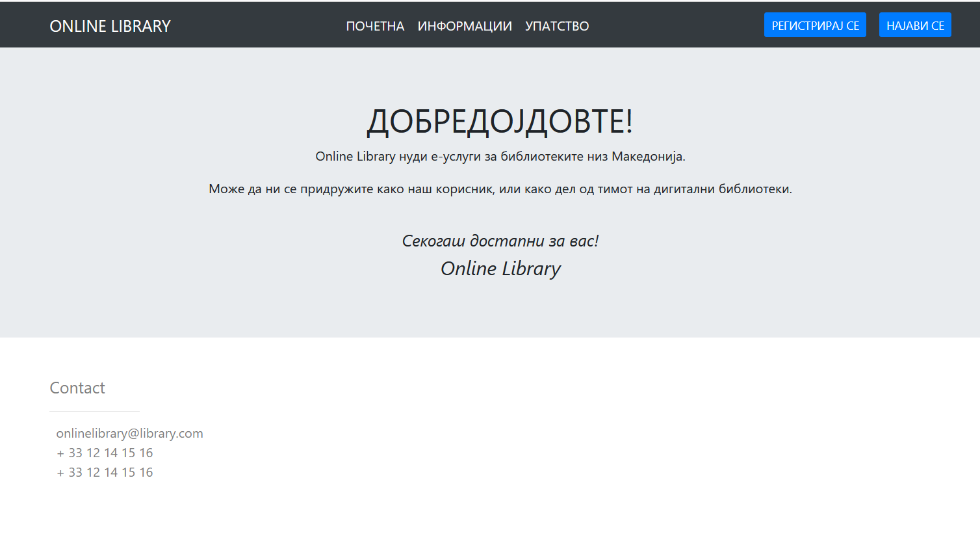Click the italic Online Library signature text
Viewport: 980px width, 545px height.
[x=500, y=269]
